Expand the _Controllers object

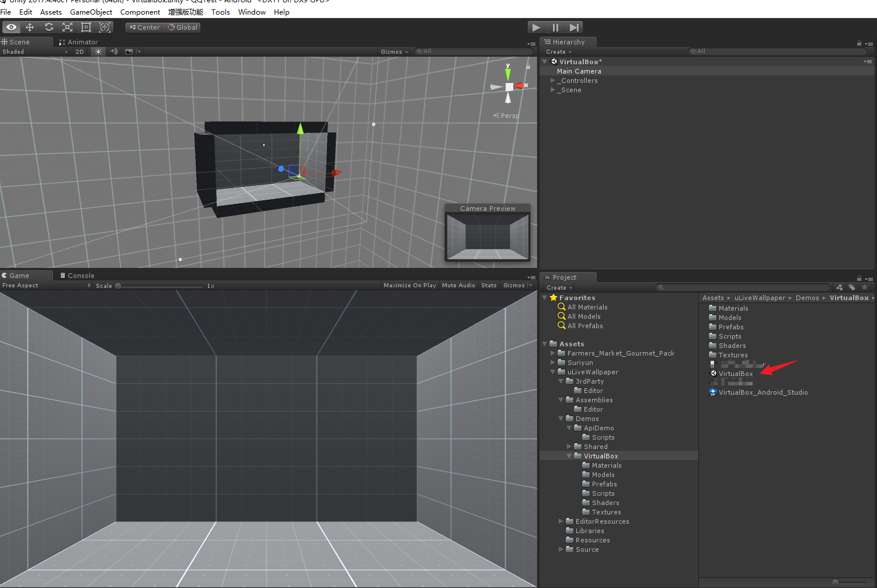[552, 81]
